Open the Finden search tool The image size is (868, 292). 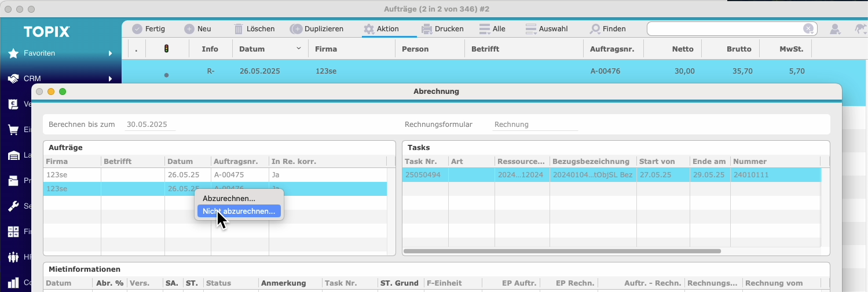point(607,28)
